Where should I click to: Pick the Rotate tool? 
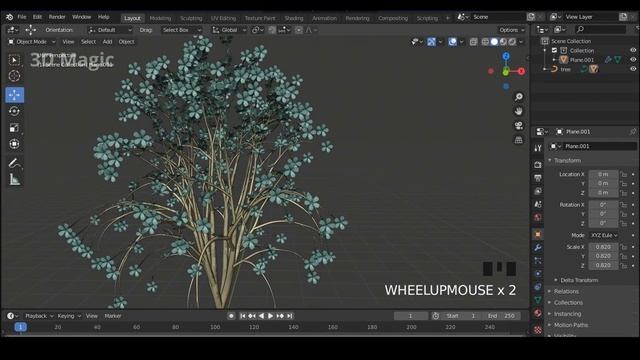click(x=14, y=111)
